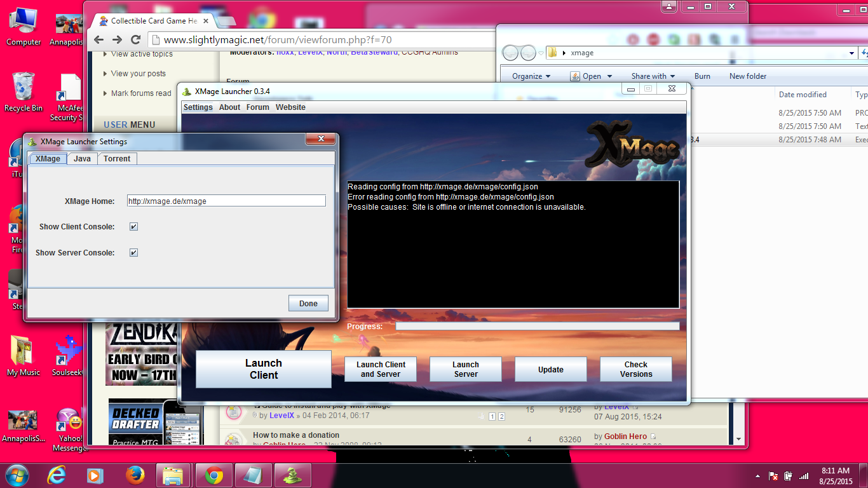
Task: Switch to the Torrent settings tab
Action: click(x=117, y=159)
